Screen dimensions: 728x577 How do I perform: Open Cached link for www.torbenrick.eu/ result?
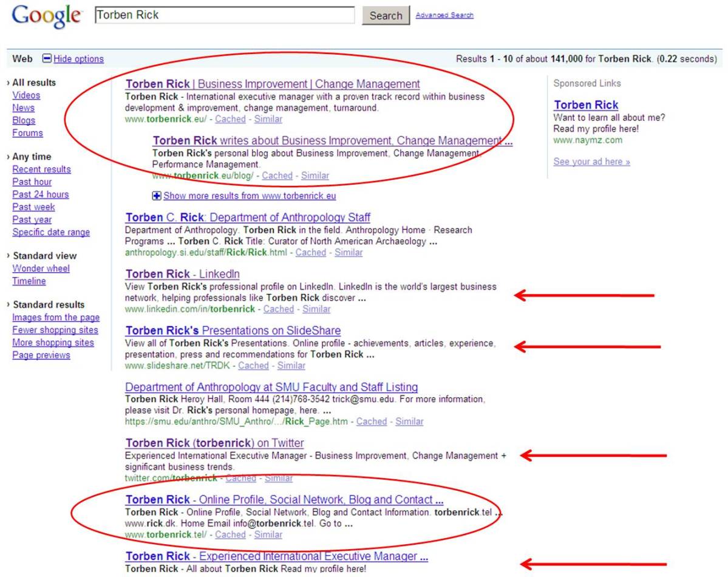[230, 119]
